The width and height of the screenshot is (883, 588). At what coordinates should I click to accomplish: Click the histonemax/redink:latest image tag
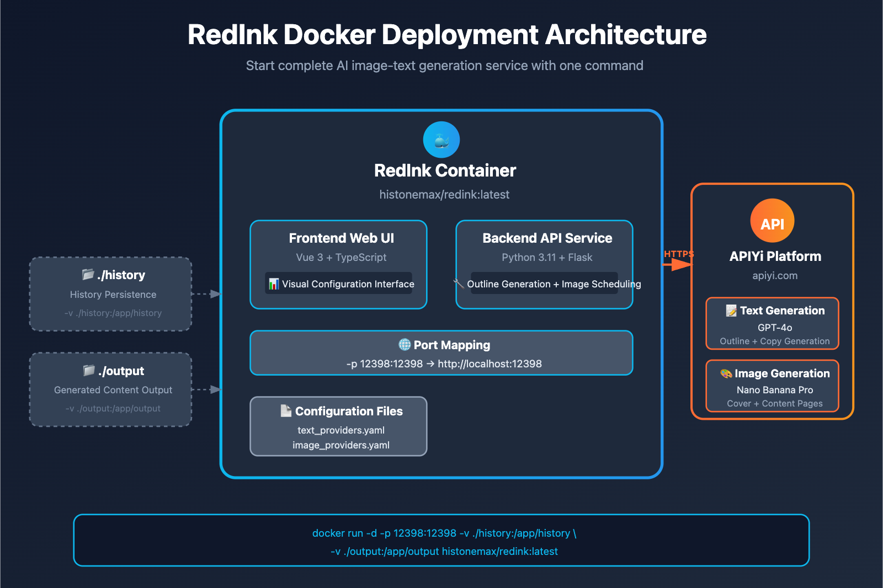[445, 194]
